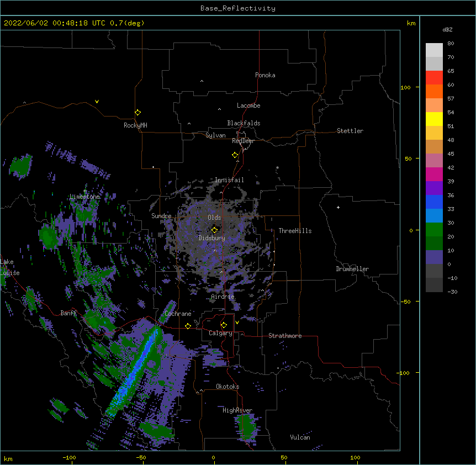Click the Calgary city label
Screen dimensions: 476x465
[x=220, y=333]
